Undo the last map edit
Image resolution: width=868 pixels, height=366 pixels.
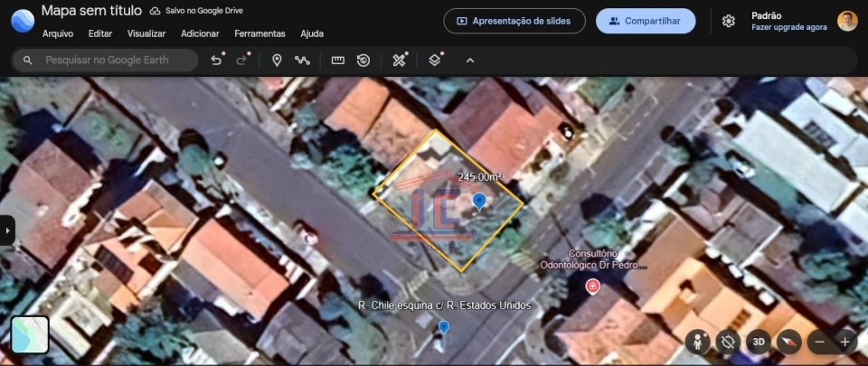coord(216,61)
